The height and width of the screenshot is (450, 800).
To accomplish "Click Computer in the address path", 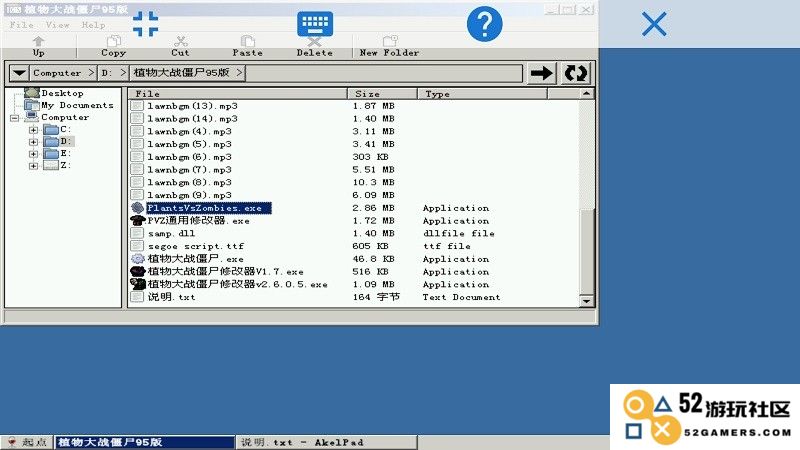I will [x=57, y=73].
